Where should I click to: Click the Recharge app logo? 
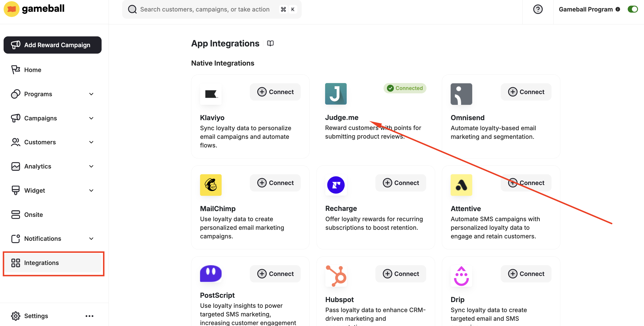(335, 185)
